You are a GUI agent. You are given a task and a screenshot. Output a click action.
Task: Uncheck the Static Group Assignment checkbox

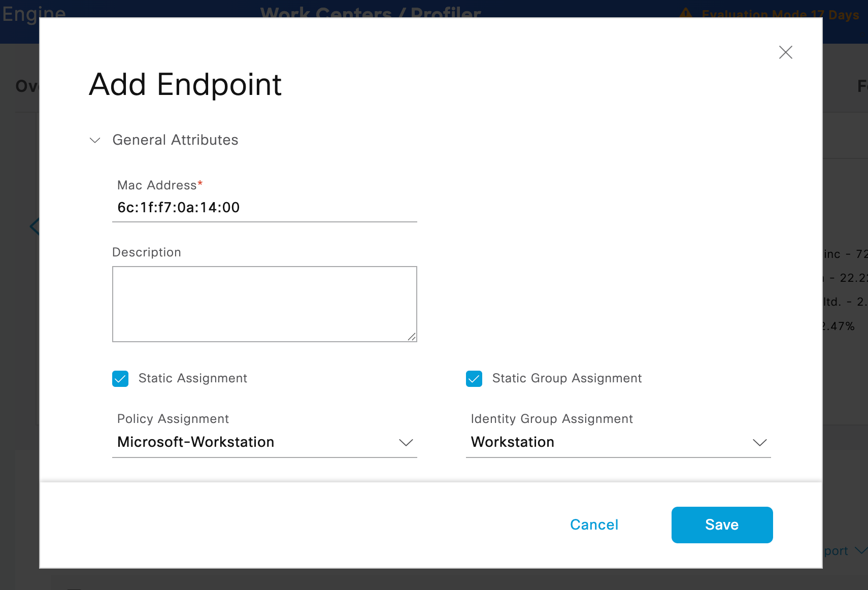pyautogui.click(x=474, y=379)
